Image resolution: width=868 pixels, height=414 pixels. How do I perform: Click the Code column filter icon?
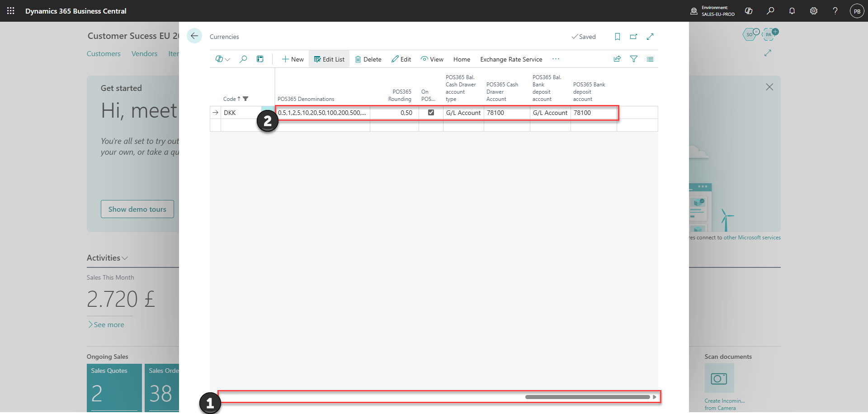245,99
